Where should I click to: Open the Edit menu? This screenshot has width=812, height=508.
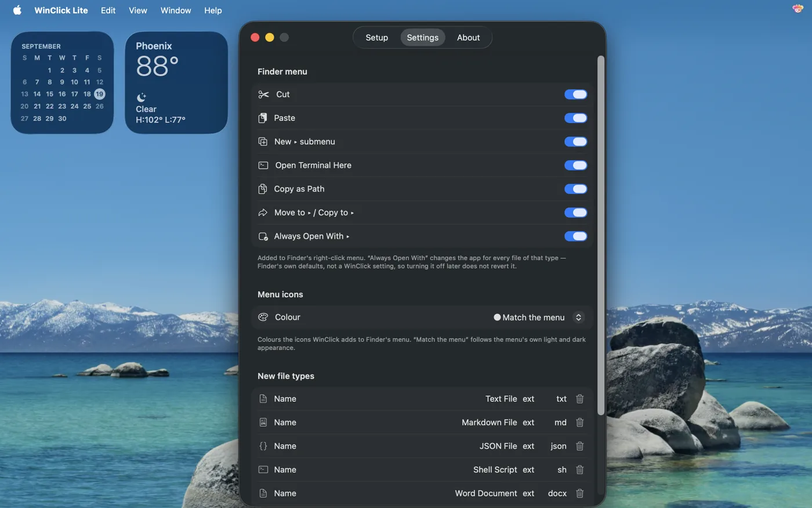(108, 10)
